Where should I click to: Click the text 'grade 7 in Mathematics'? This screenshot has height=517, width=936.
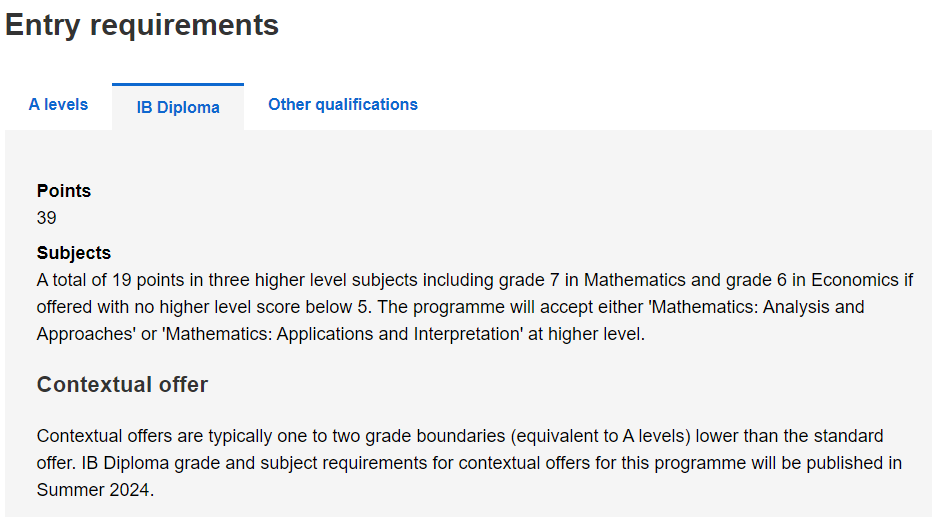coord(592,280)
